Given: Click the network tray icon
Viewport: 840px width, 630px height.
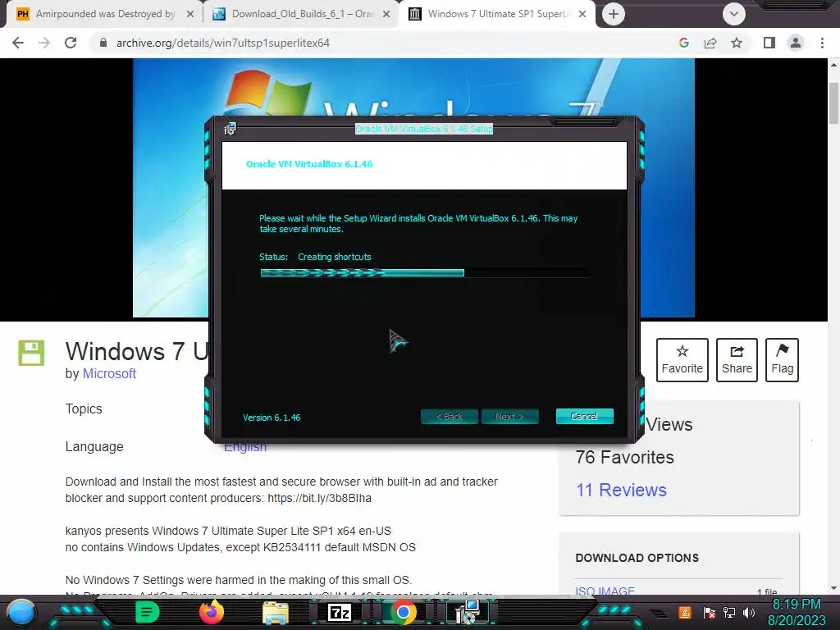Looking at the screenshot, I should (x=728, y=612).
